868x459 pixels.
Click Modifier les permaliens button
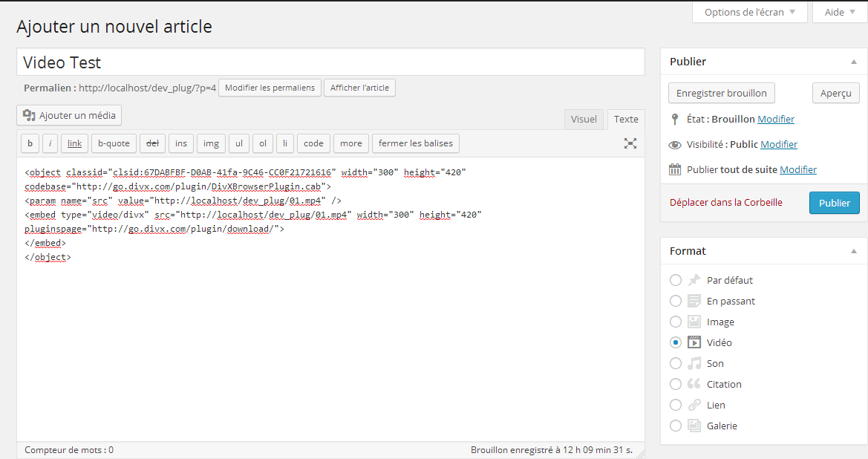270,88
